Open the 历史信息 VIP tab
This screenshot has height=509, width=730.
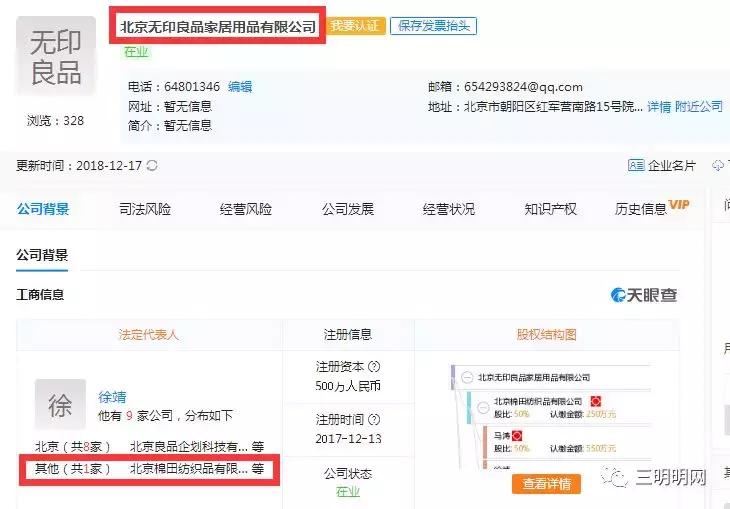652,208
